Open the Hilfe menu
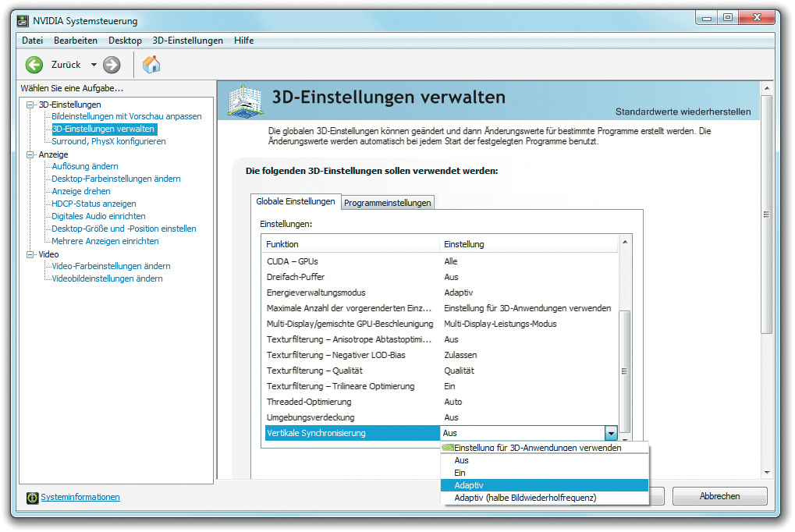The width and height of the screenshot is (795, 532). click(244, 41)
